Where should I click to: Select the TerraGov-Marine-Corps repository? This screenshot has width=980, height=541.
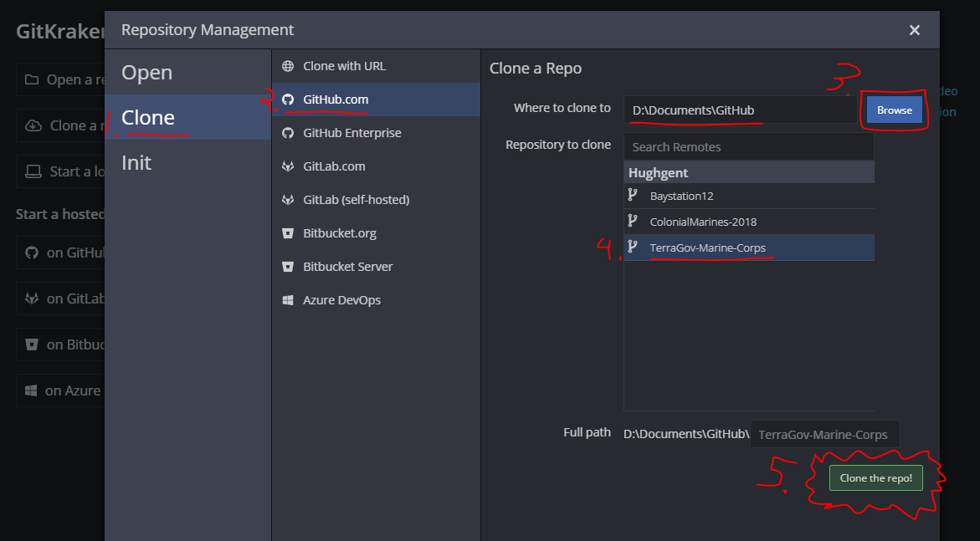[x=749, y=248]
